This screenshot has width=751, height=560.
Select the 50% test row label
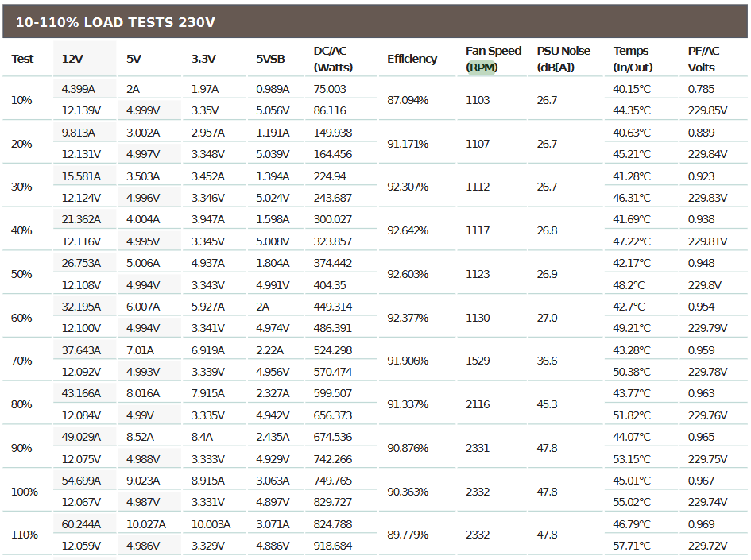tap(21, 274)
